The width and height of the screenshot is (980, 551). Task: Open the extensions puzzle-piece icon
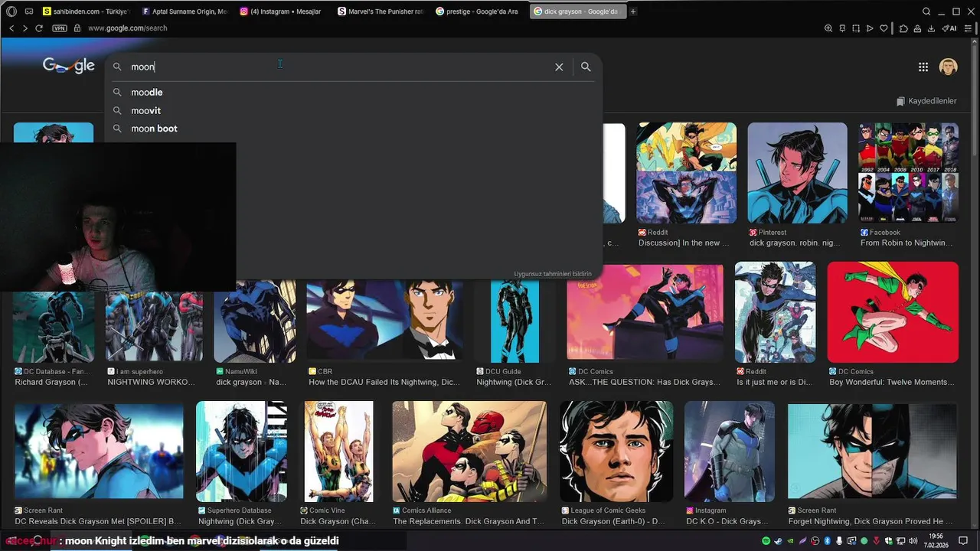pyautogui.click(x=903, y=28)
